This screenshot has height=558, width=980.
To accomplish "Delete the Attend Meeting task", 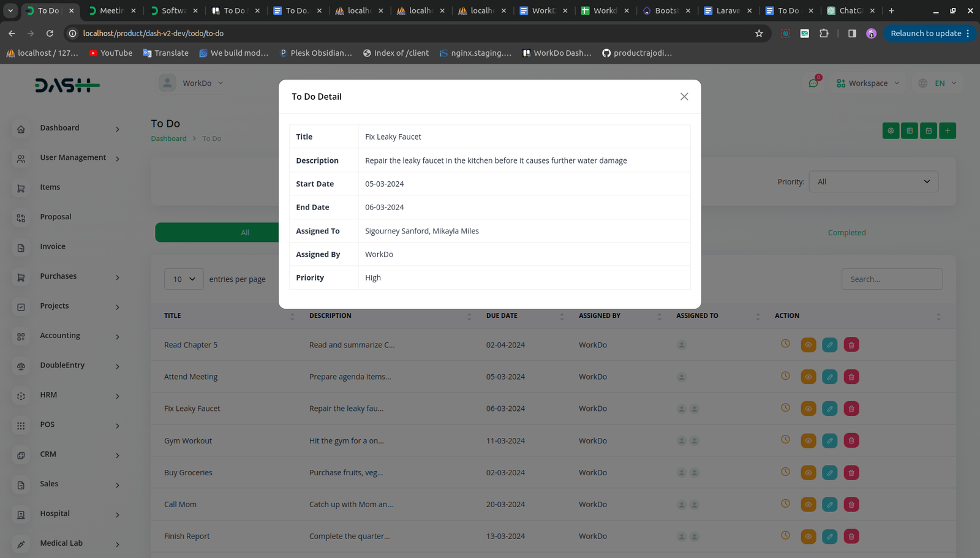I will (851, 377).
